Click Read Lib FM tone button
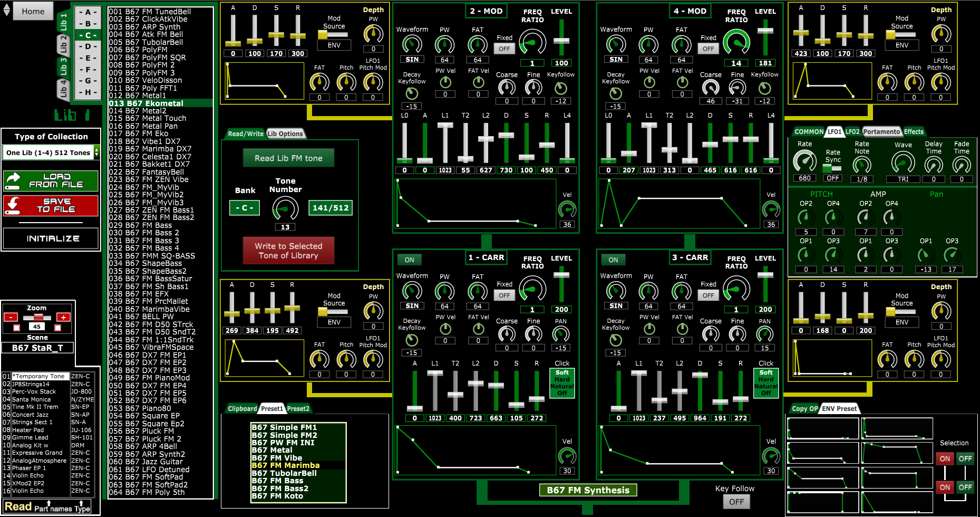 point(288,158)
